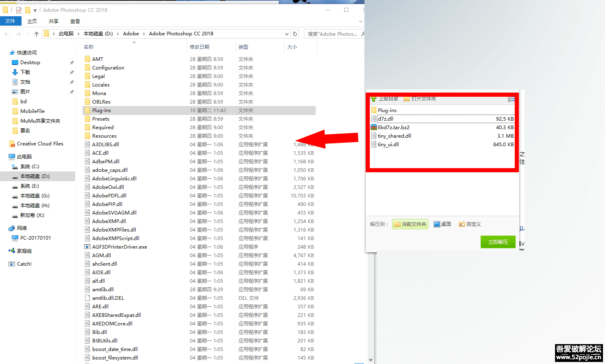
Task: Select the Configuration folder icon
Action: [87, 67]
